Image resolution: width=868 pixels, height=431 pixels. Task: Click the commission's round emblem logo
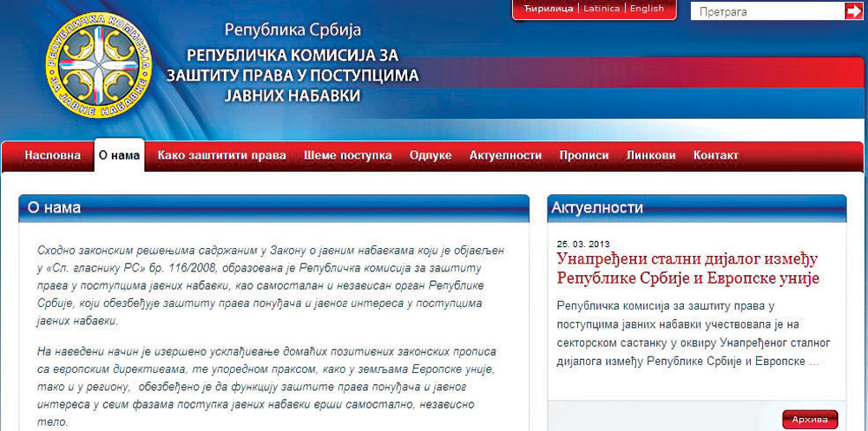98,66
